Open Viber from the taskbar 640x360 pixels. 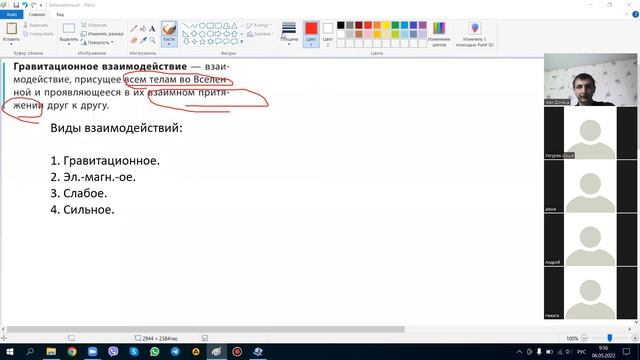[x=113, y=351]
